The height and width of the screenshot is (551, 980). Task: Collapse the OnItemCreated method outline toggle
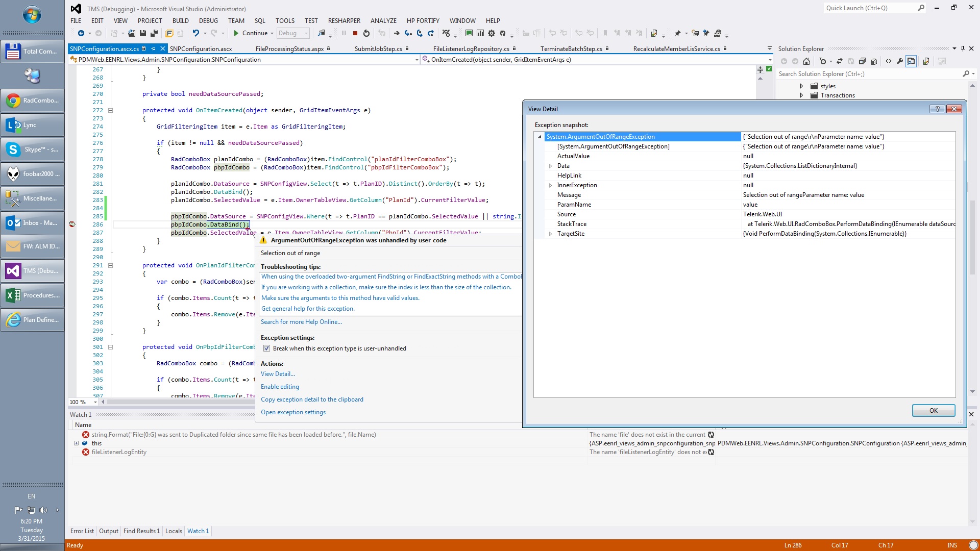[110, 110]
